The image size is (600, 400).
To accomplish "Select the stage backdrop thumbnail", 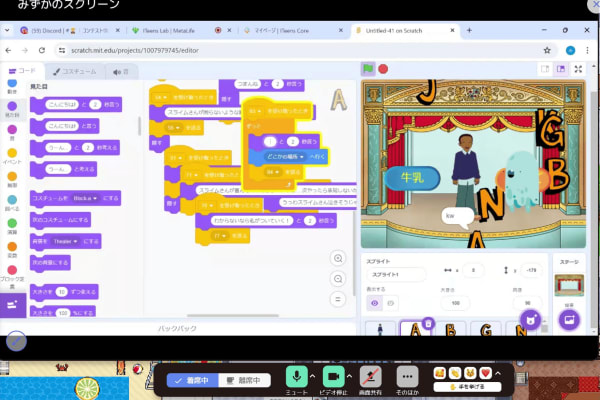I will [x=569, y=285].
